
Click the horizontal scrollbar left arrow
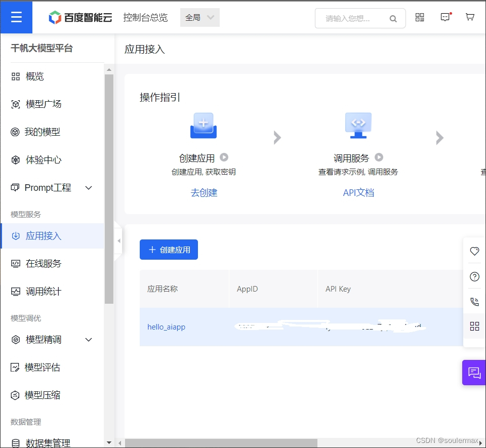click(x=120, y=443)
